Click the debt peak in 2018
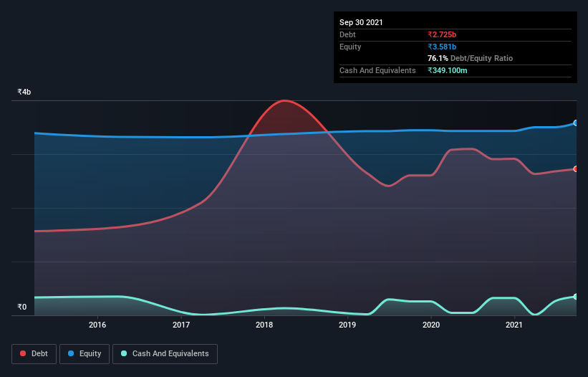The image size is (588, 377). [x=284, y=100]
